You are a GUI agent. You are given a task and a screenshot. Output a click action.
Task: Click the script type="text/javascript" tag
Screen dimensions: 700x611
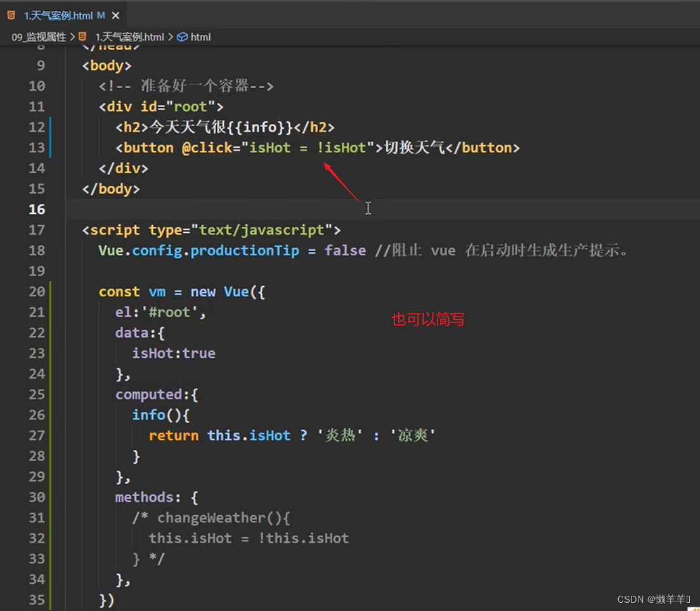(x=211, y=230)
